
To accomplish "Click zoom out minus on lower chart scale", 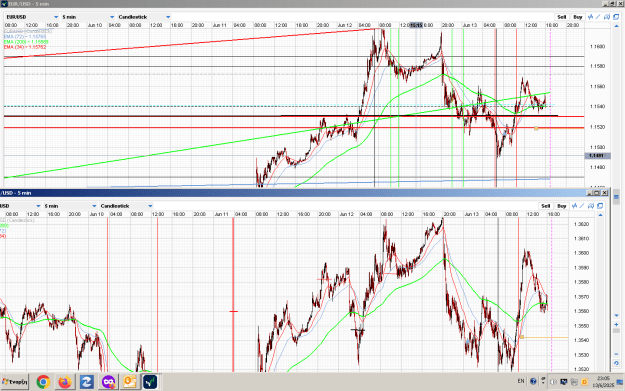I will [x=616, y=354].
